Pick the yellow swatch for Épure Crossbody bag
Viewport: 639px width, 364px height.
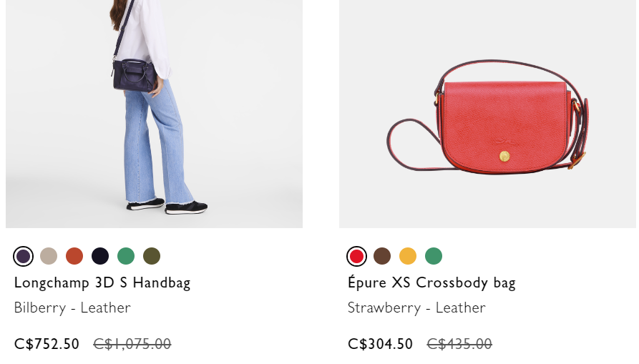click(x=408, y=256)
